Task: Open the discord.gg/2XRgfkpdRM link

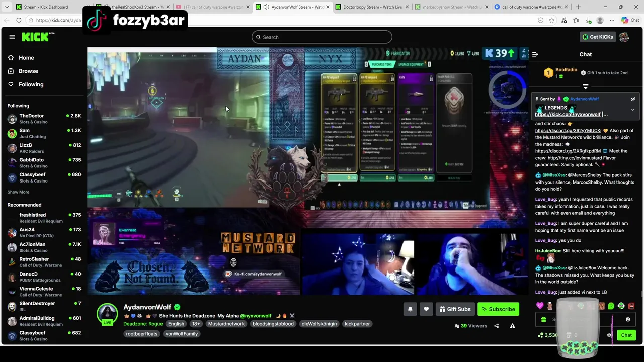Action: point(568,151)
